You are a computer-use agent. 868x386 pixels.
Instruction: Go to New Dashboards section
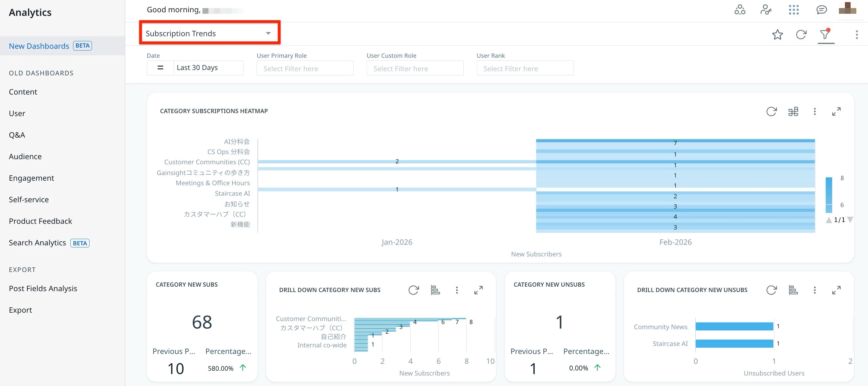pos(39,46)
